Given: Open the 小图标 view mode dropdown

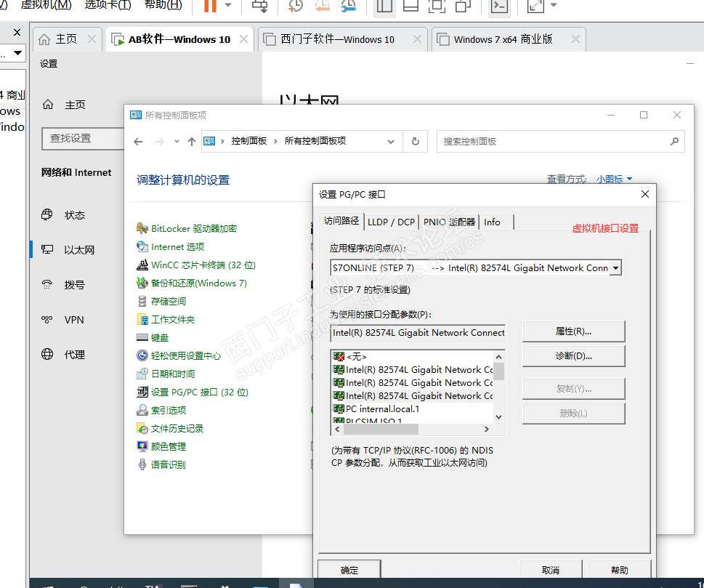Looking at the screenshot, I should click(614, 180).
